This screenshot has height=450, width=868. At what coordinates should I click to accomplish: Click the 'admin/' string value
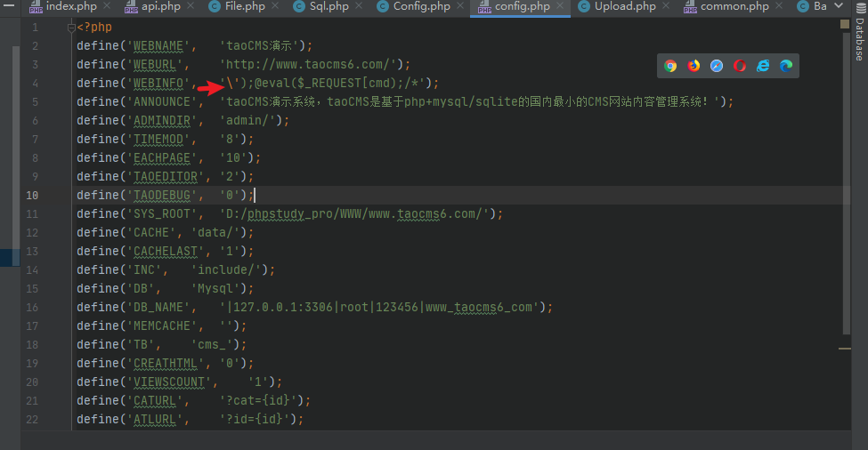pyautogui.click(x=250, y=121)
